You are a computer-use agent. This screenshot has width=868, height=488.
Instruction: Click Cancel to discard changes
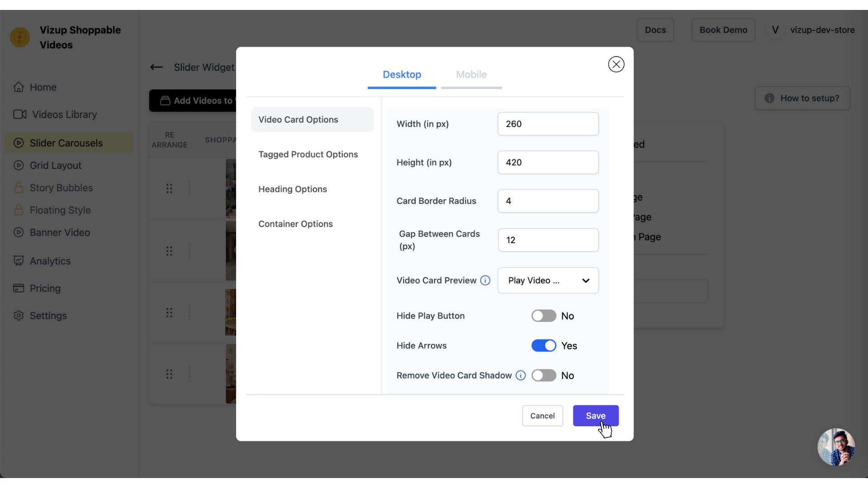tap(542, 415)
